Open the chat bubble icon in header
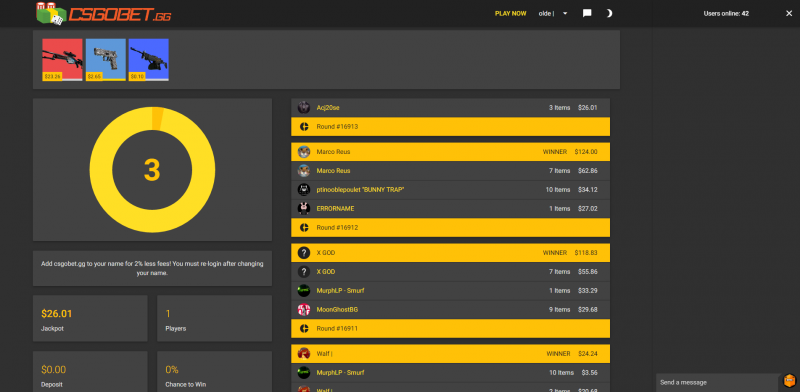The width and height of the screenshot is (800, 392). click(587, 13)
